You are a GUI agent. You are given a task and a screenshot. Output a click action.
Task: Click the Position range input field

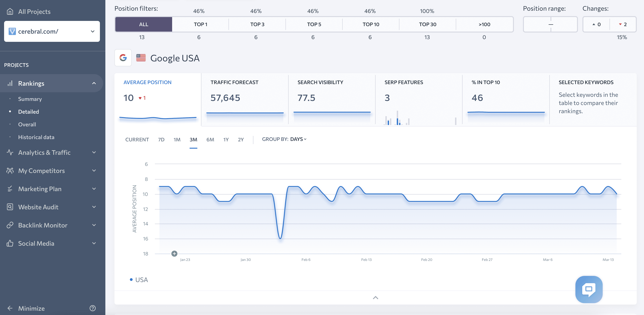(551, 24)
